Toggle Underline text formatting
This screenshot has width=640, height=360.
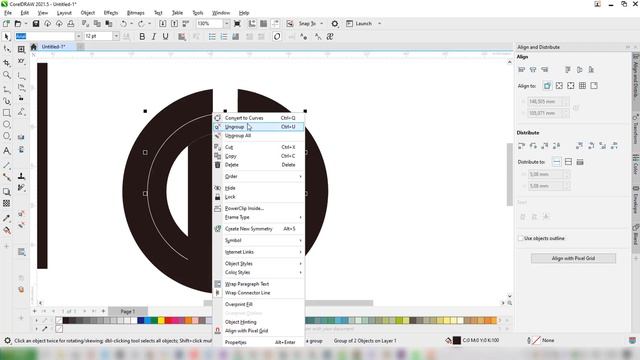coord(165,37)
